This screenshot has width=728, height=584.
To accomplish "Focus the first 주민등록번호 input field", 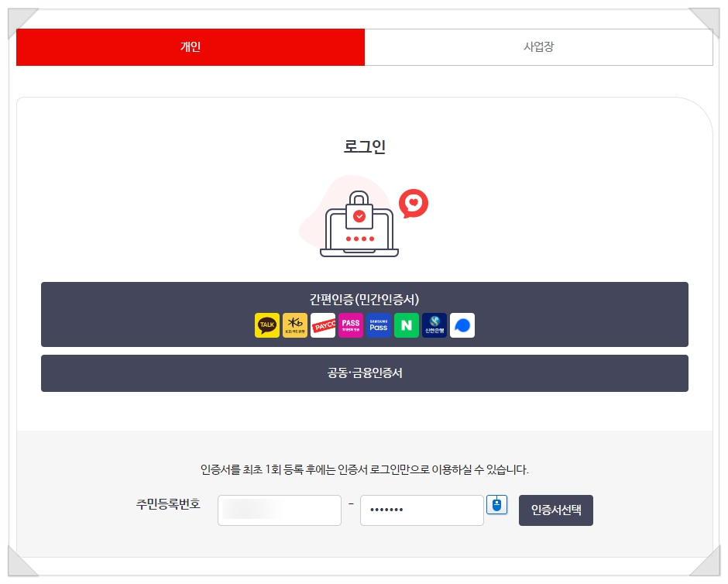I will point(280,510).
